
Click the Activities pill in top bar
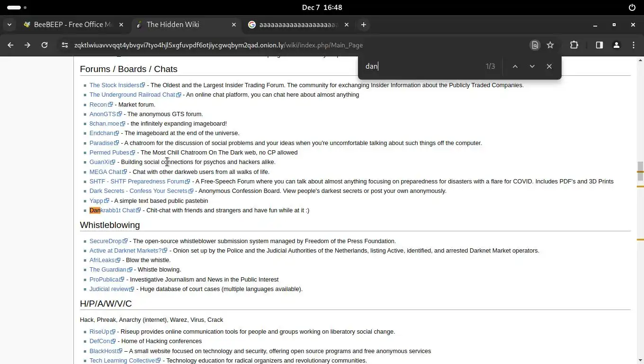click(x=17, y=7)
